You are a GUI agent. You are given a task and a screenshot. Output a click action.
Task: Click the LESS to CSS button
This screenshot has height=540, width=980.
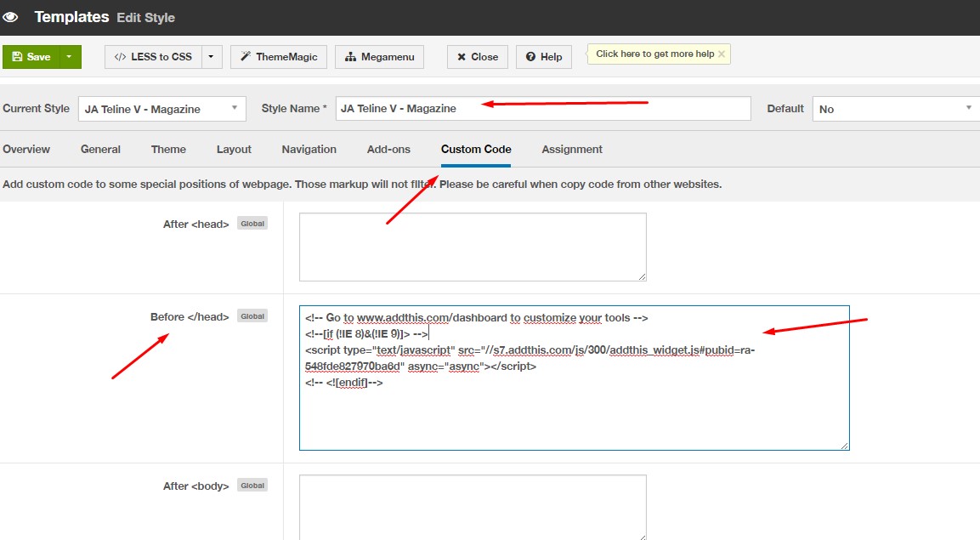click(x=153, y=57)
